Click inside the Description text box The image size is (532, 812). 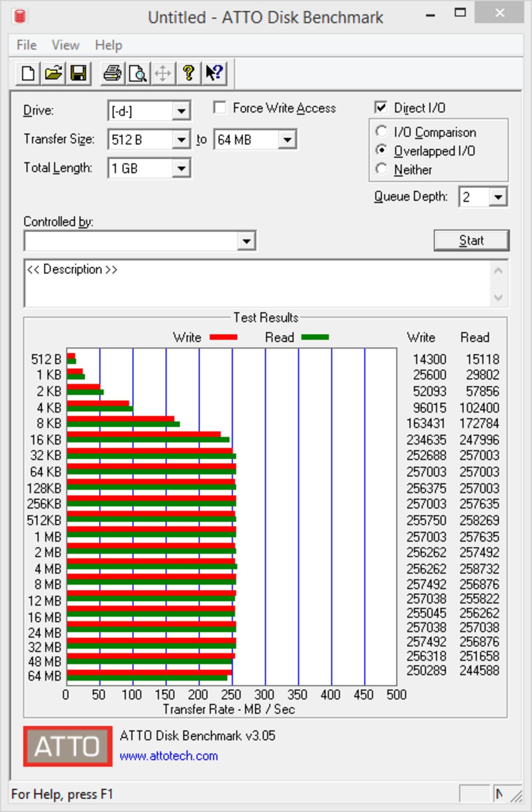(x=257, y=283)
